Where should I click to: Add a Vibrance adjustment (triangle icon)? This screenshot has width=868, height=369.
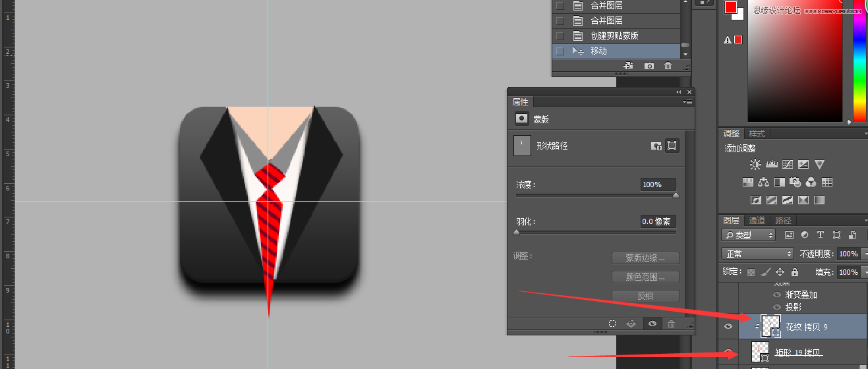pyautogui.click(x=819, y=164)
